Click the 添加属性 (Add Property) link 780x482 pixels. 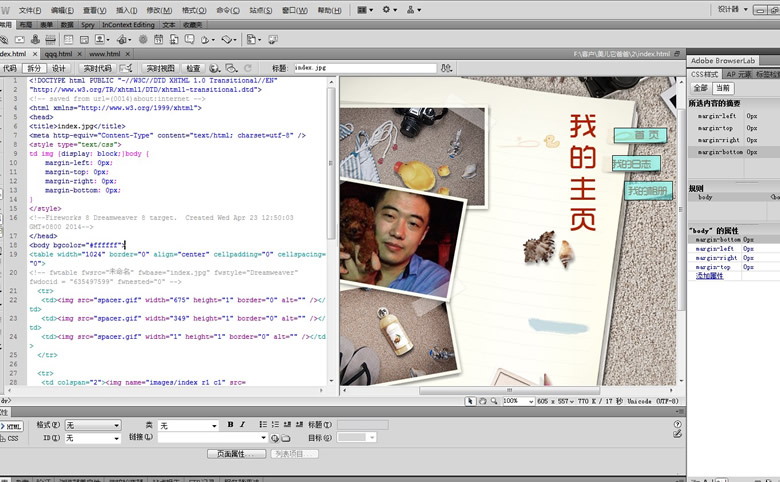(x=709, y=275)
